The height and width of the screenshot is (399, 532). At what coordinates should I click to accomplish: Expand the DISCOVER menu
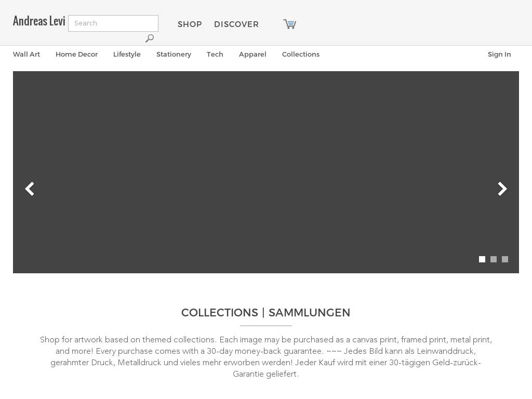point(236,24)
